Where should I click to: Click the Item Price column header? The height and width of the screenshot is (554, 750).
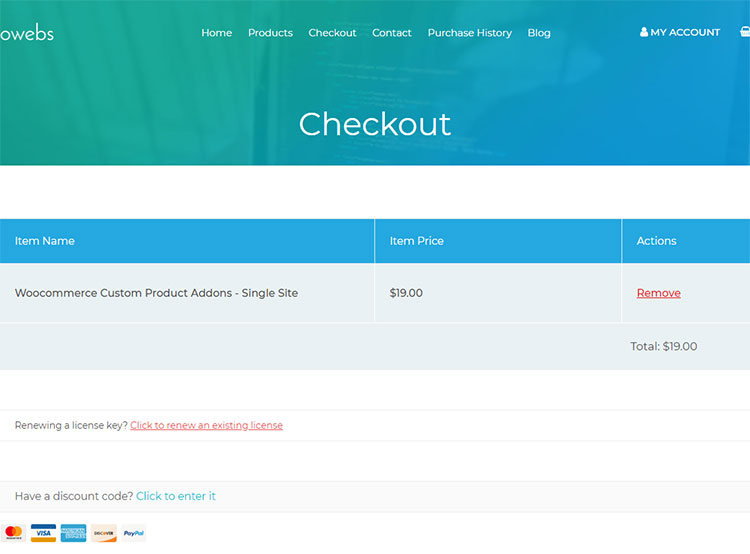[498, 241]
